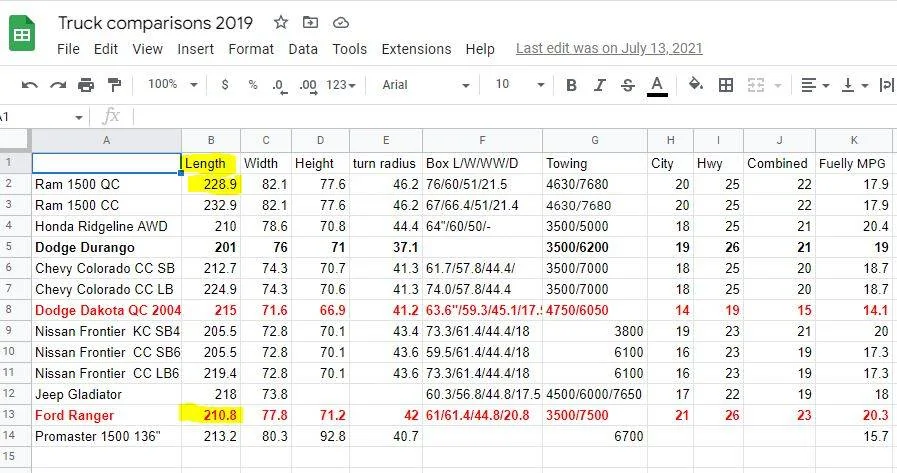Click the Truck comparisons 2019 title
Image resolution: width=897 pixels, height=473 pixels.
[156, 23]
